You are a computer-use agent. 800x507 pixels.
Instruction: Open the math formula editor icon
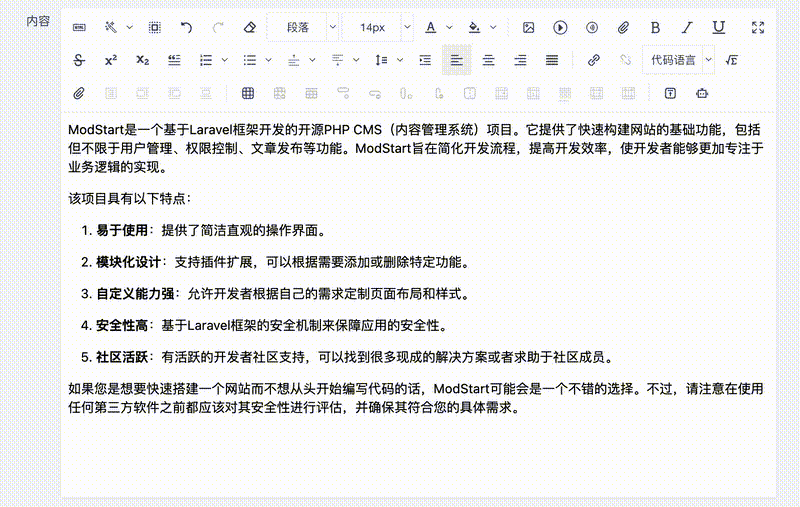point(732,60)
